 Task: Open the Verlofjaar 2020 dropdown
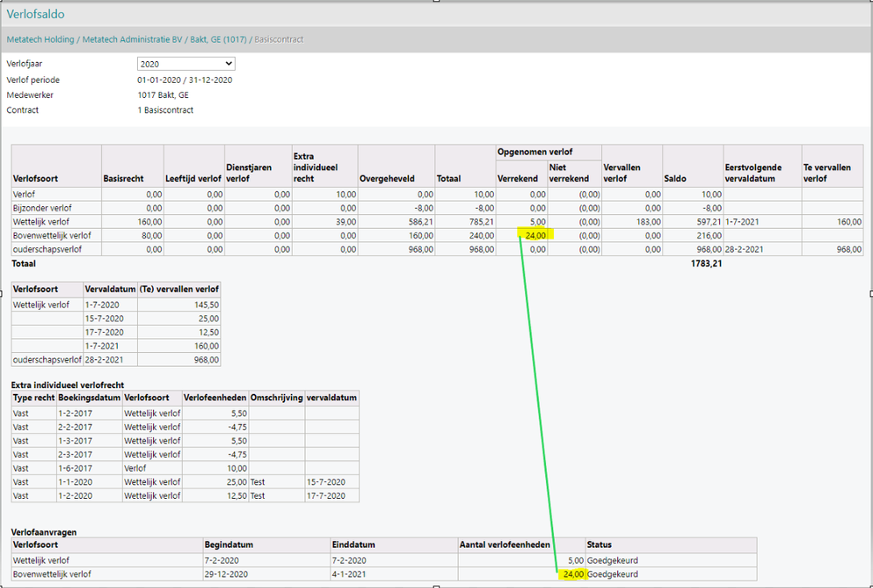186,64
